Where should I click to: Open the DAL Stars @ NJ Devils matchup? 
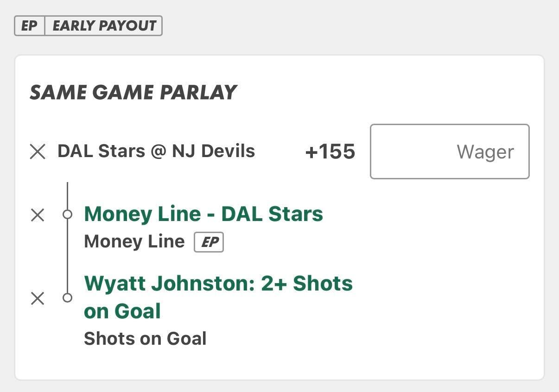(x=156, y=151)
